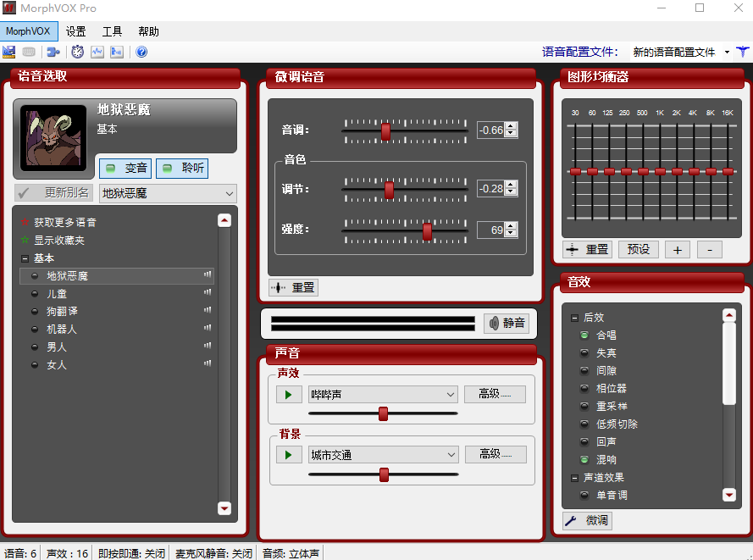Toggle the 聆听 listen button
This screenshot has height=560, width=753.
pyautogui.click(x=182, y=168)
